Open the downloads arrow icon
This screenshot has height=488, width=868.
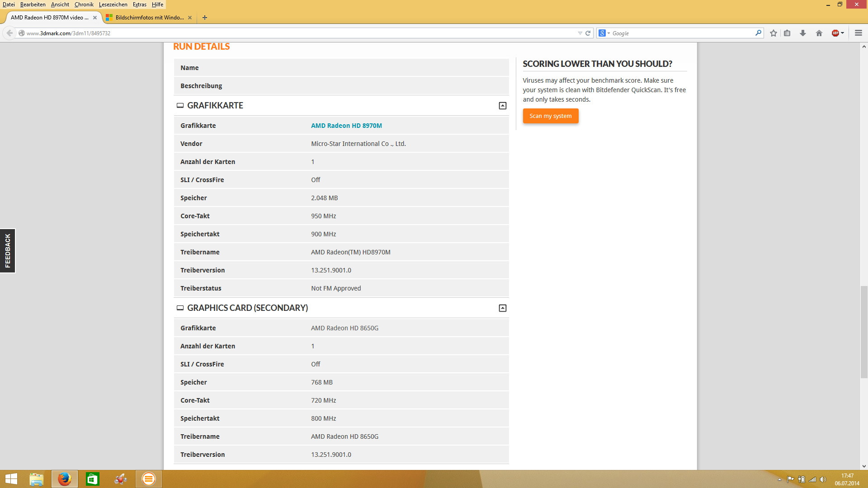[803, 33]
